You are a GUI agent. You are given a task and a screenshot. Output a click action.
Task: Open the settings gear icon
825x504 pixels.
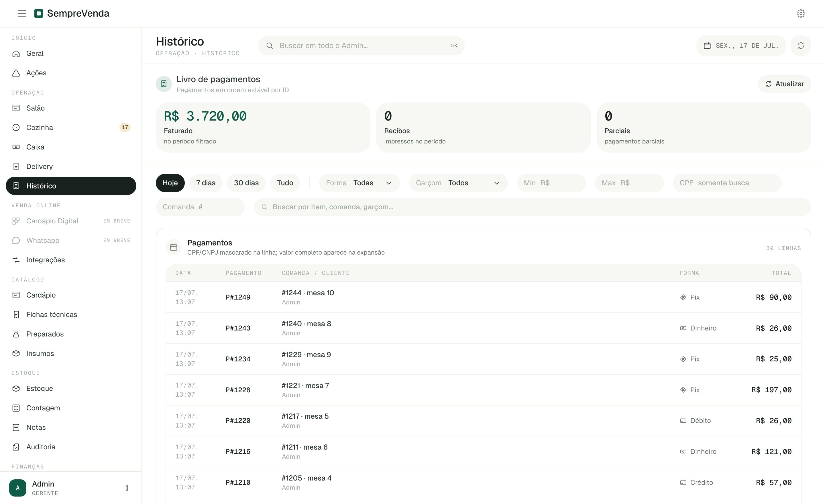(801, 13)
